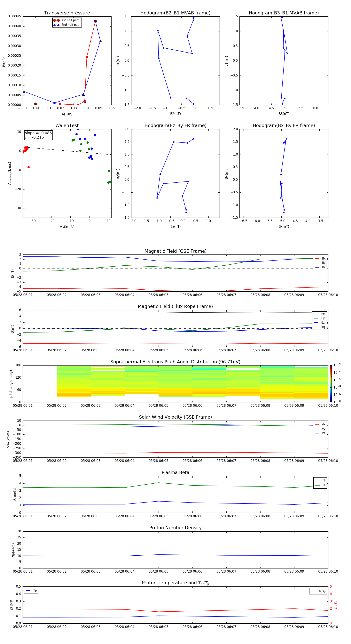
Task: Click '10^-26' colorbar tick label
Action: pos(337,365)
